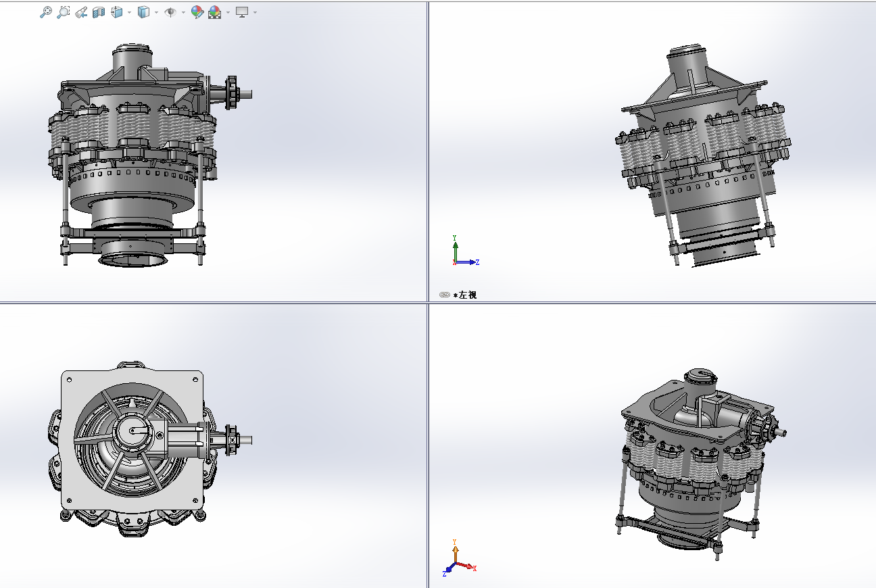The width and height of the screenshot is (876, 588).
Task: Select the crusher model in the front-view viewport
Action: [150, 156]
